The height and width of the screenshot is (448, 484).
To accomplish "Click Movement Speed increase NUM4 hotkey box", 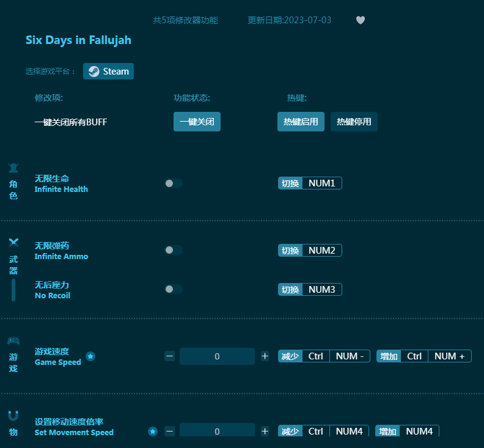I will tap(419, 431).
